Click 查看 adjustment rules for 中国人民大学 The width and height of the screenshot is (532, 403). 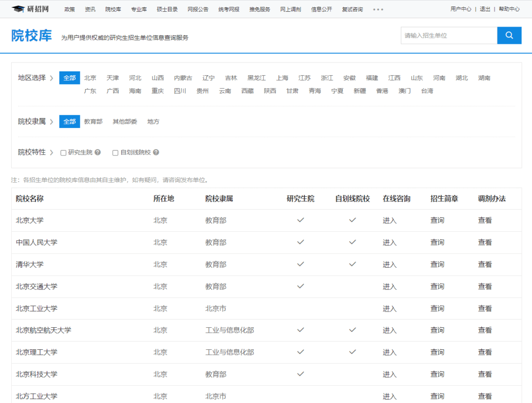[x=485, y=243]
